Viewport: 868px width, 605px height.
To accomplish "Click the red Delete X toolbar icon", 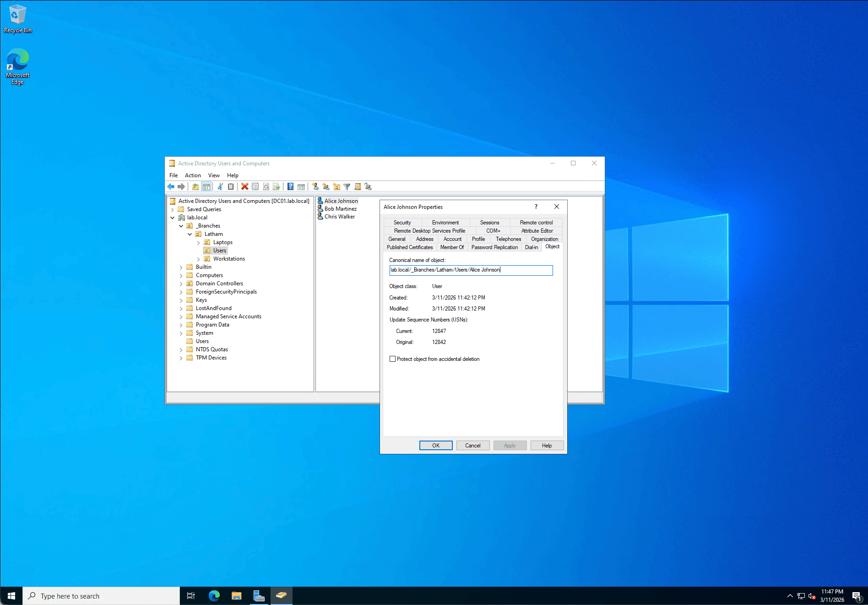I will 244,186.
